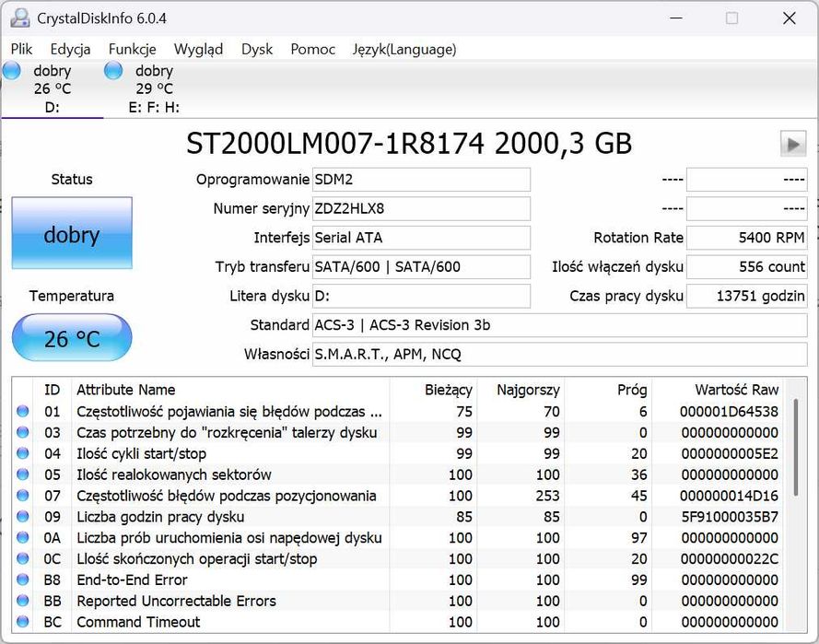
Task: Click the status dot for attribute BC
Action: click(23, 622)
